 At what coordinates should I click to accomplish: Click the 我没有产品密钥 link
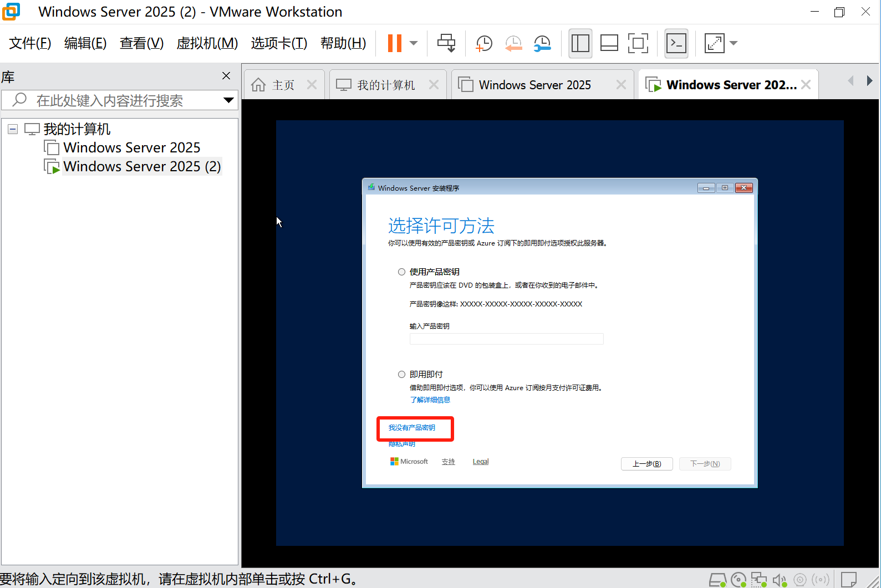pyautogui.click(x=411, y=427)
